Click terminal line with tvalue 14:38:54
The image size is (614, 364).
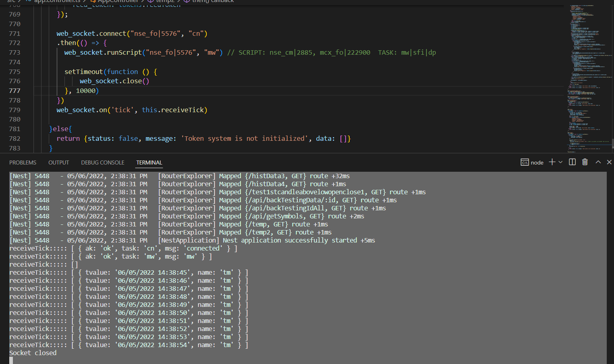click(129, 345)
